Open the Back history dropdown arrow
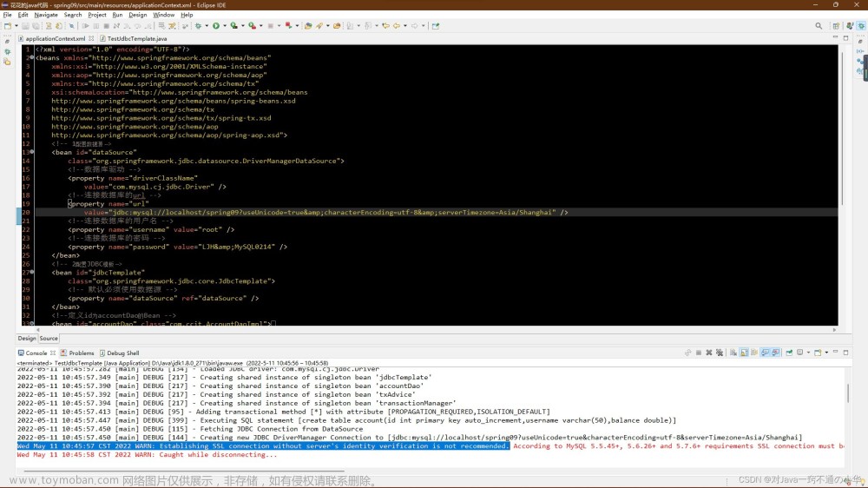 click(x=405, y=25)
